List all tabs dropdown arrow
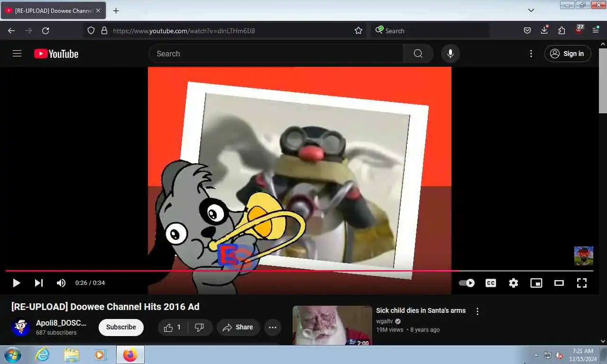 (x=531, y=10)
